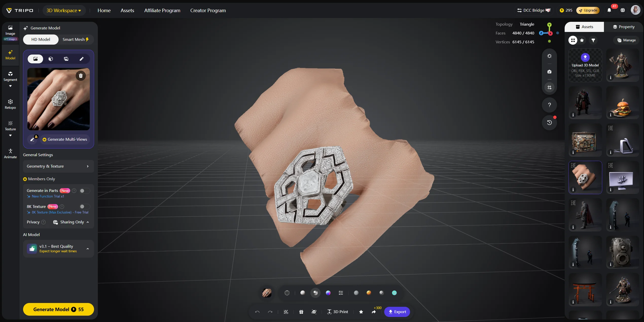
Task: Click the help question mark button
Action: (x=549, y=105)
